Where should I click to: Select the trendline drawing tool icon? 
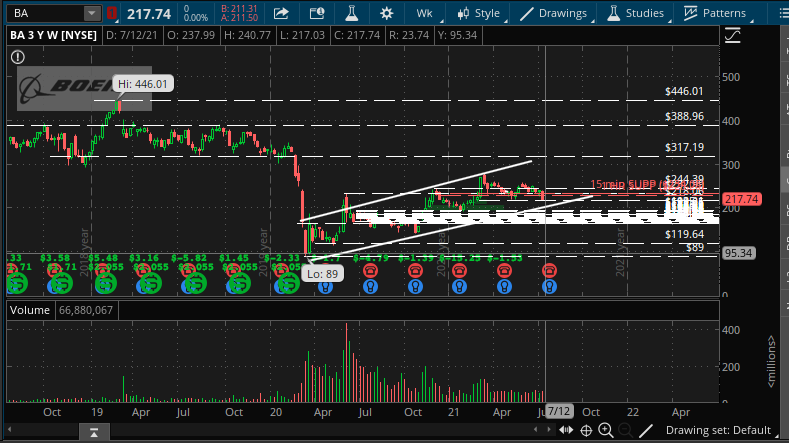click(x=646, y=430)
